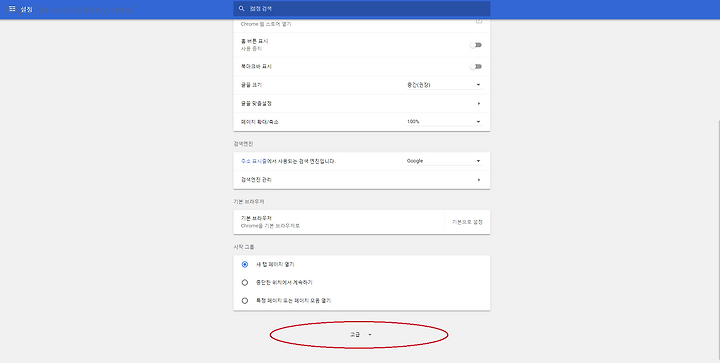Viewport: 720px width, 363px height.
Task: Click the 주소 표시줄 link
Action: click(253, 162)
